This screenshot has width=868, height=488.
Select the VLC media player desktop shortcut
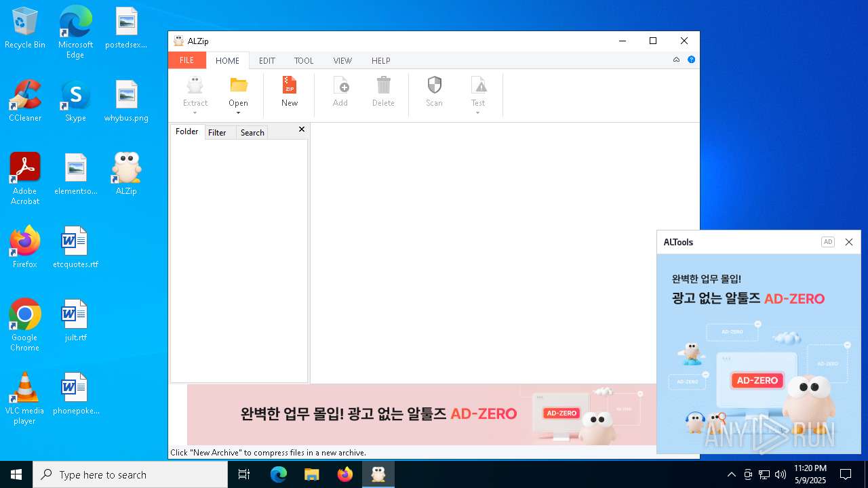pos(25,398)
